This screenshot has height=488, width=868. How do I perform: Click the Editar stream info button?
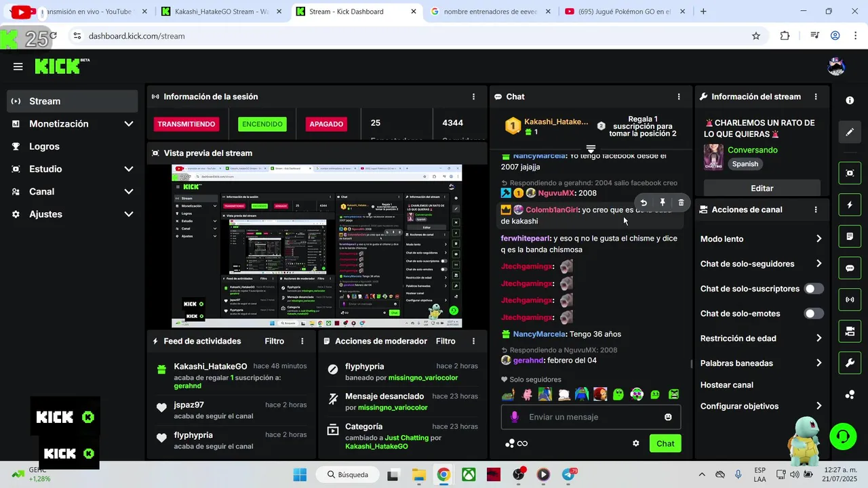(762, 188)
